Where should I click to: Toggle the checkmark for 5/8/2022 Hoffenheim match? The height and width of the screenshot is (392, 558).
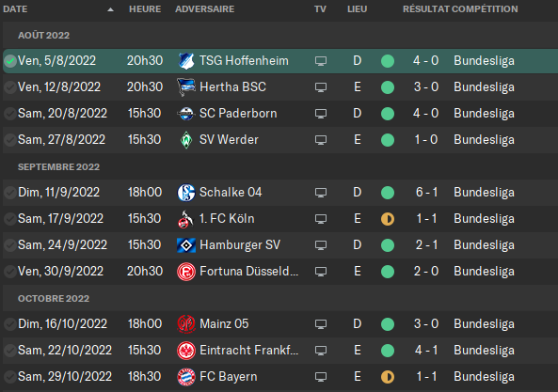10,61
